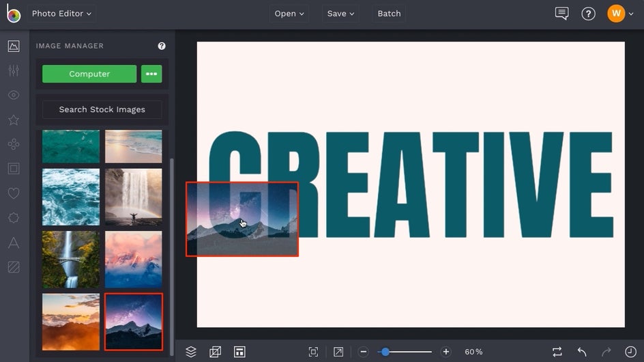The height and width of the screenshot is (362, 644).
Task: Click Search Stock Images
Action: coord(102,109)
